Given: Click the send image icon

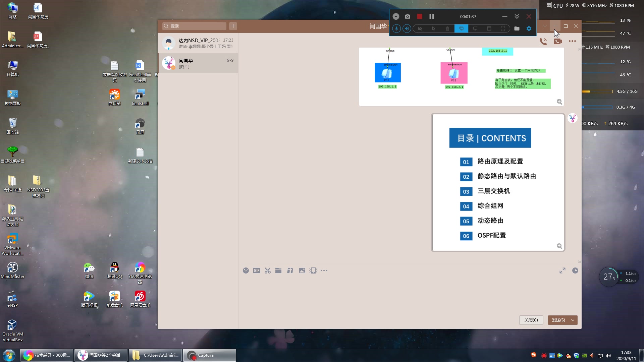Looking at the screenshot, I should (302, 270).
